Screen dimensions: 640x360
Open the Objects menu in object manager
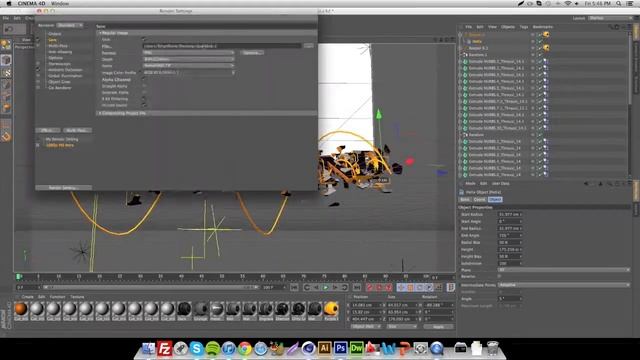pos(508,27)
